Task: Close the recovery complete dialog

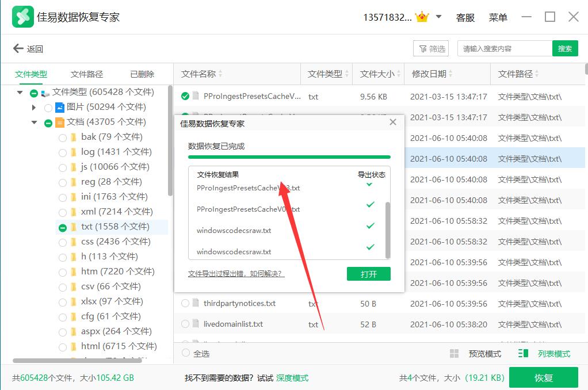Action: tap(392, 122)
